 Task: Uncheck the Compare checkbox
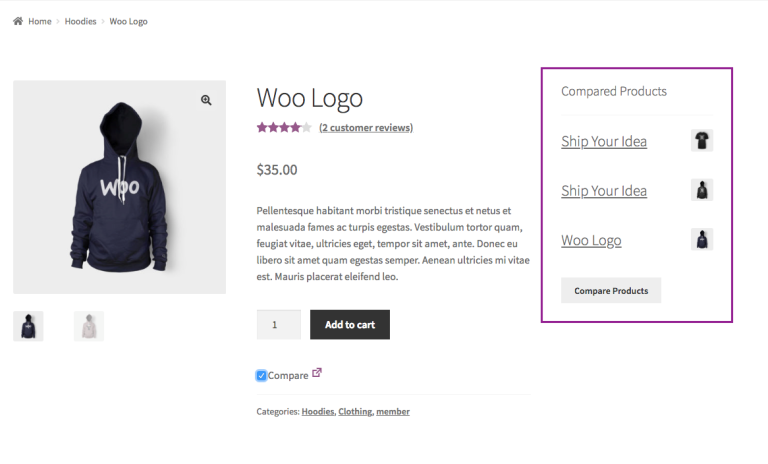[262, 376]
